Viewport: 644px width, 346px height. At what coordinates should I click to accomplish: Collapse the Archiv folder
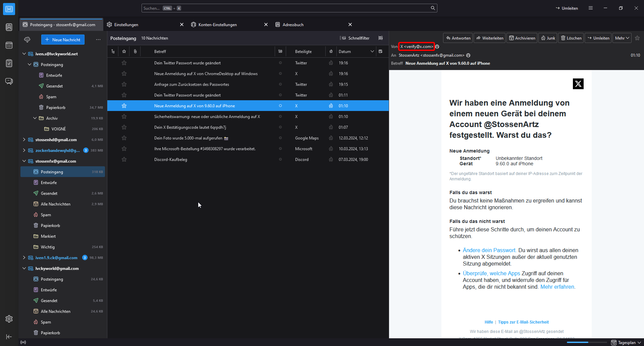pyautogui.click(x=35, y=118)
